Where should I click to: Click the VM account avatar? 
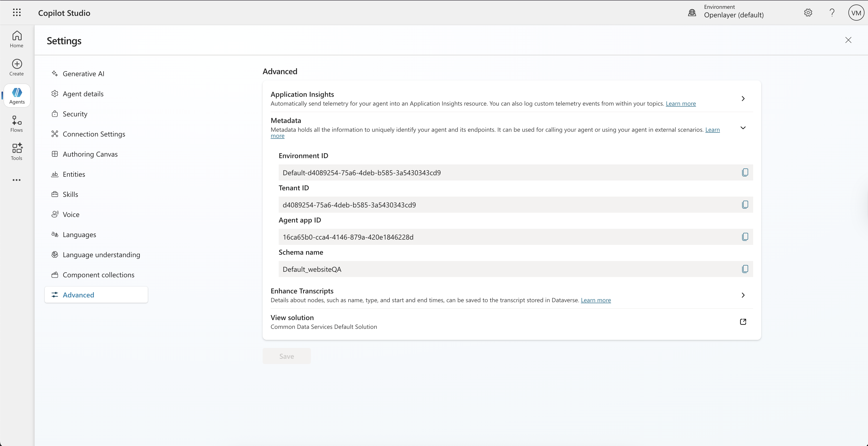point(856,13)
